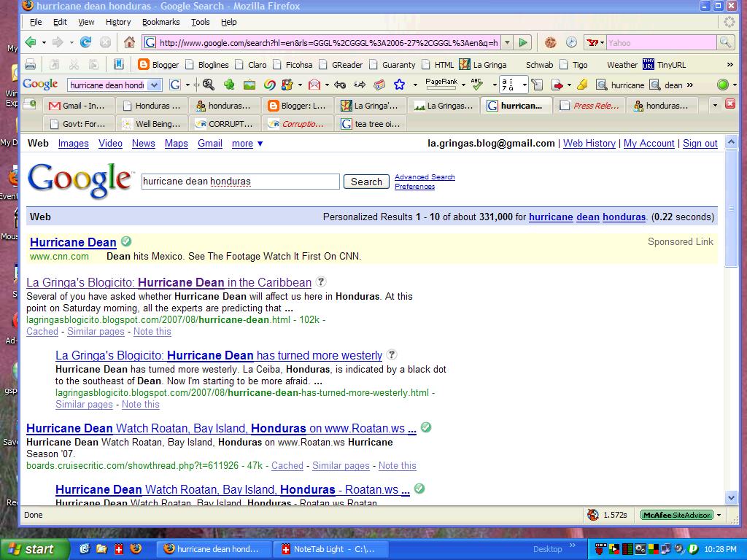Expand the Google 'more' services menu
This screenshot has width=747, height=560.
click(x=247, y=144)
